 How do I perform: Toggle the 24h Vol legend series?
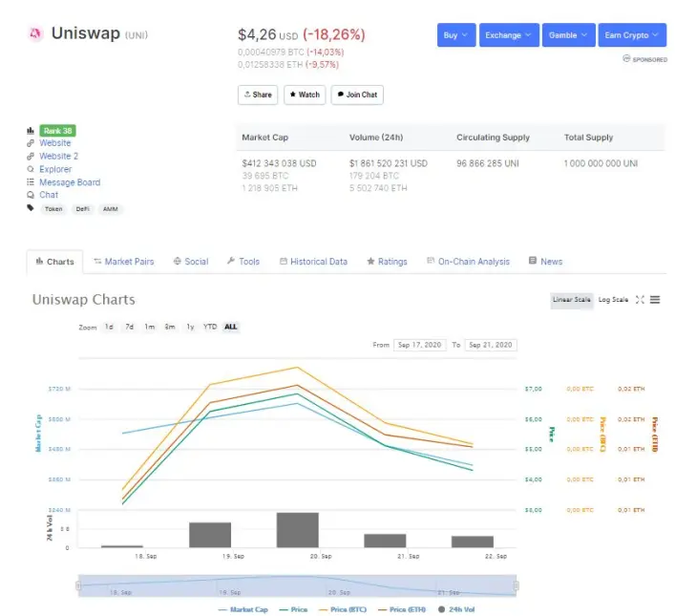pos(456,609)
